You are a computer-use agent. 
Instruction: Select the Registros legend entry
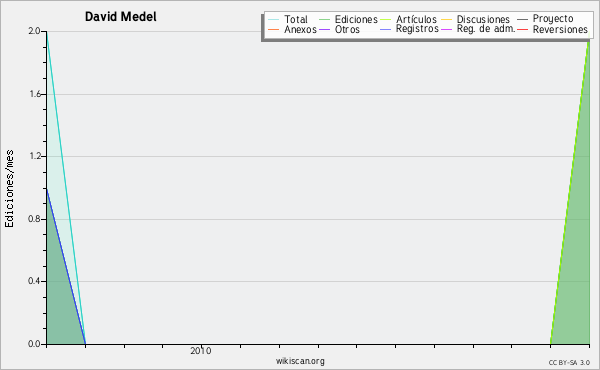click(x=417, y=29)
